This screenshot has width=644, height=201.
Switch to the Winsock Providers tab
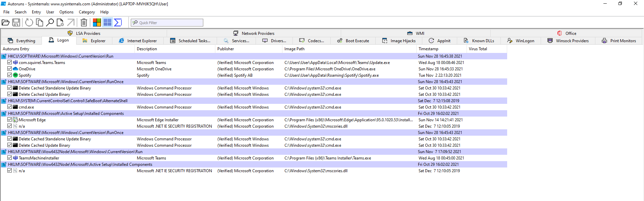point(568,41)
